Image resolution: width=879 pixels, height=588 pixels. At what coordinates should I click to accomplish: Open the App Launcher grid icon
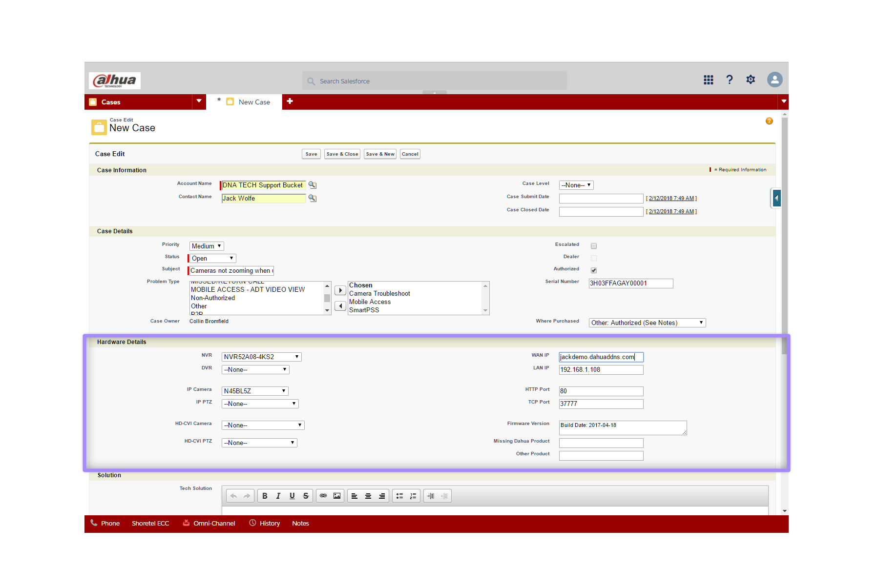click(x=708, y=80)
